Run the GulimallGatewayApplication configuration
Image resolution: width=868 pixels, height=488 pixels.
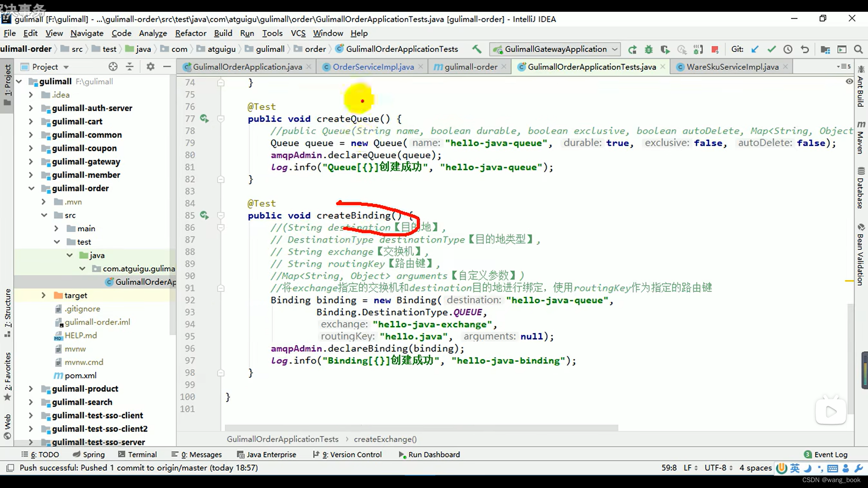point(632,49)
